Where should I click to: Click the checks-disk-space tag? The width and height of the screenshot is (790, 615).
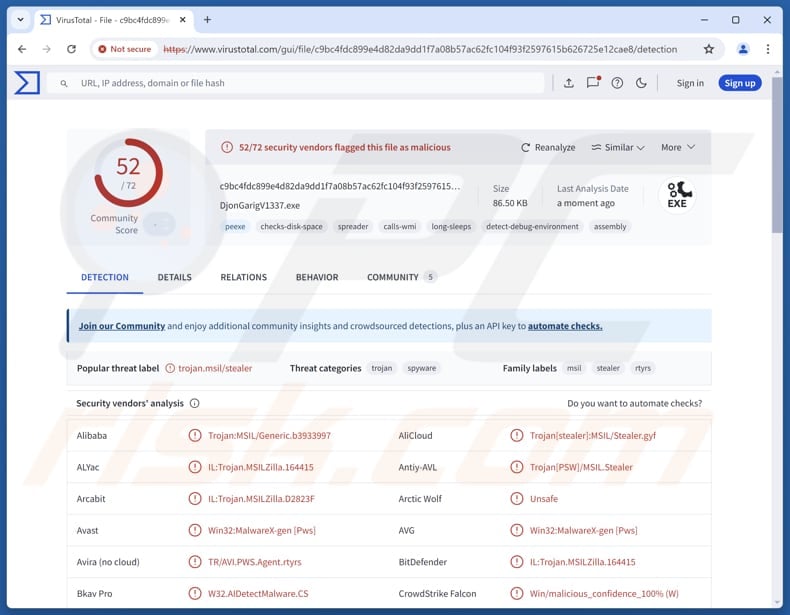point(291,227)
